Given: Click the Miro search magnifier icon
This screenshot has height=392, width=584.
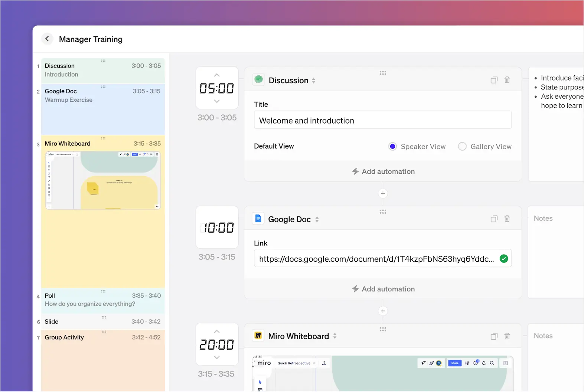Looking at the screenshot, I should coord(492,363).
